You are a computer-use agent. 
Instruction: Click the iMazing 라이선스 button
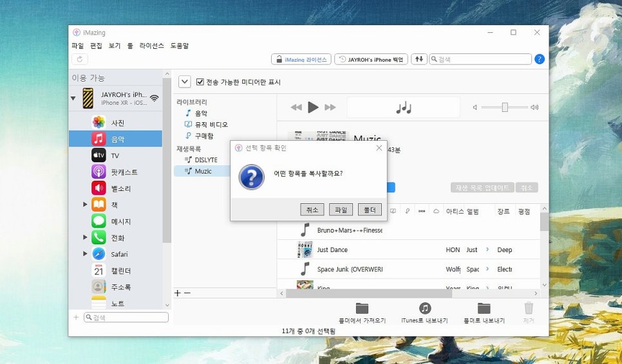[301, 59]
